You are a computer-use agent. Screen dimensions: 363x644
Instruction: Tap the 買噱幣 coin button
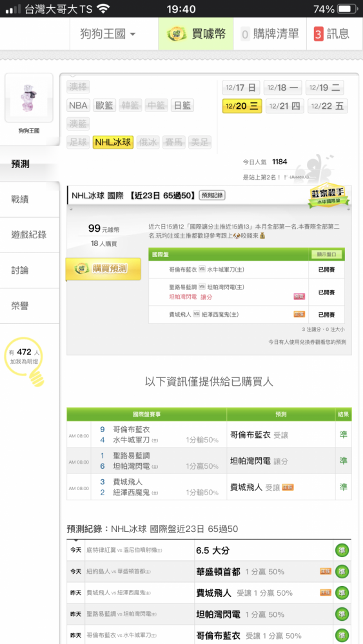pos(196,33)
